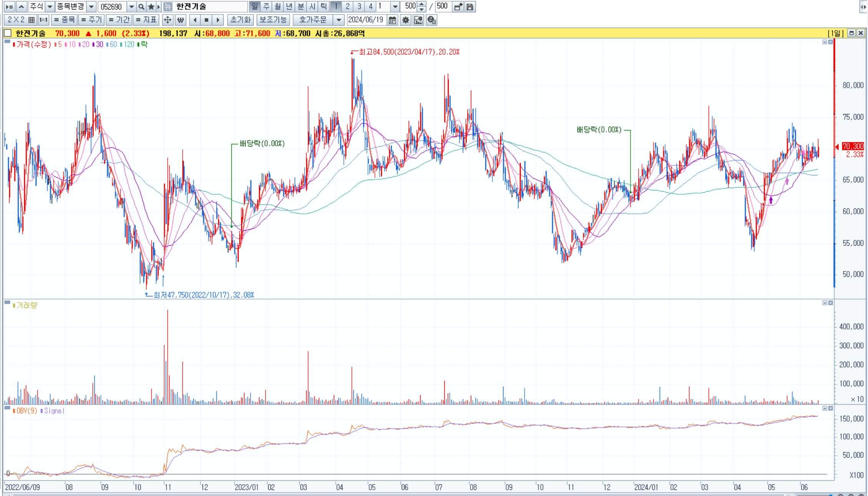Toggle the 종목 sync button
The width and height of the screenshot is (868, 496).
click(64, 20)
